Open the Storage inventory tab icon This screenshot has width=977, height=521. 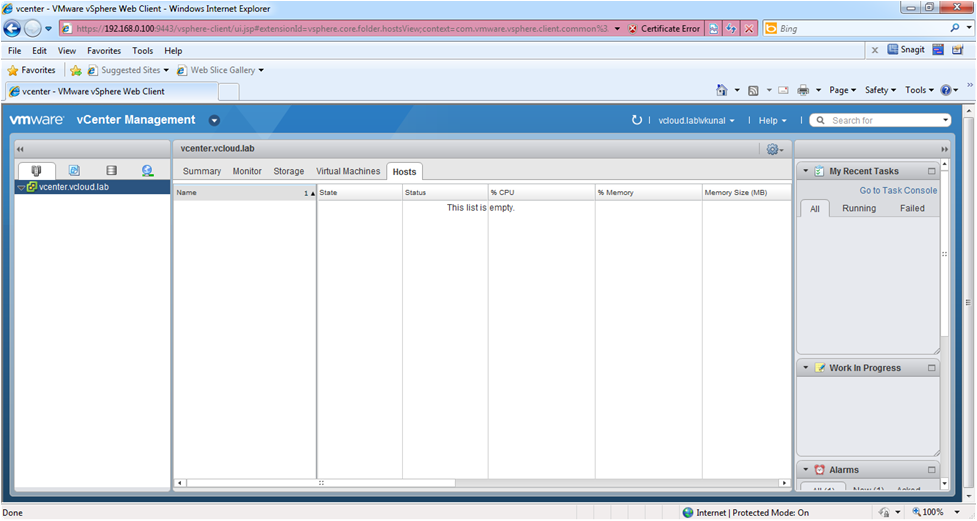pos(111,170)
